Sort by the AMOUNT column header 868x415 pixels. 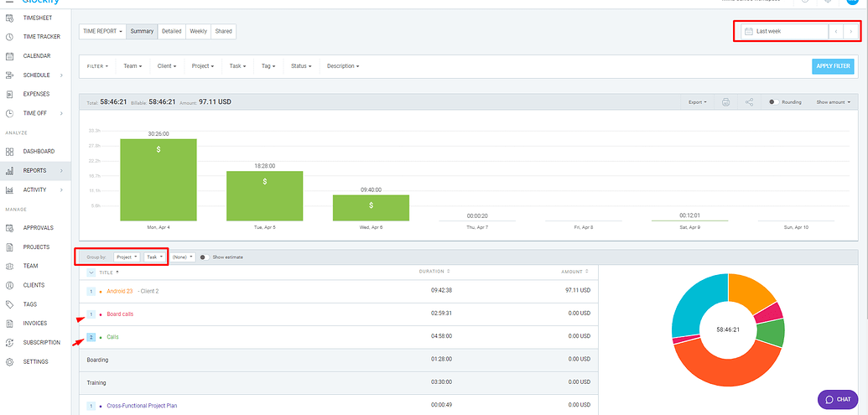tap(574, 272)
